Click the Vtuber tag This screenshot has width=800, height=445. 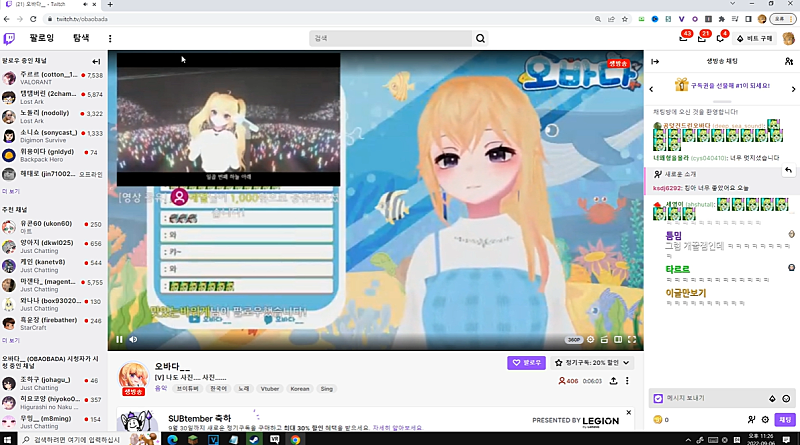(x=270, y=389)
